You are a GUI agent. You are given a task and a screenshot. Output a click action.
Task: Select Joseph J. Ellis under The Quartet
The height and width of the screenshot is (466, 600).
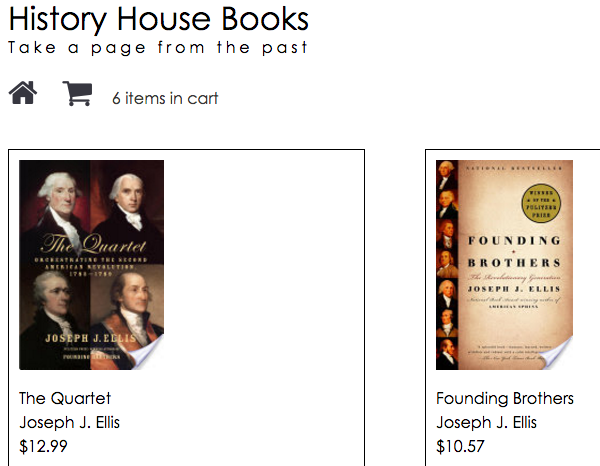click(70, 422)
